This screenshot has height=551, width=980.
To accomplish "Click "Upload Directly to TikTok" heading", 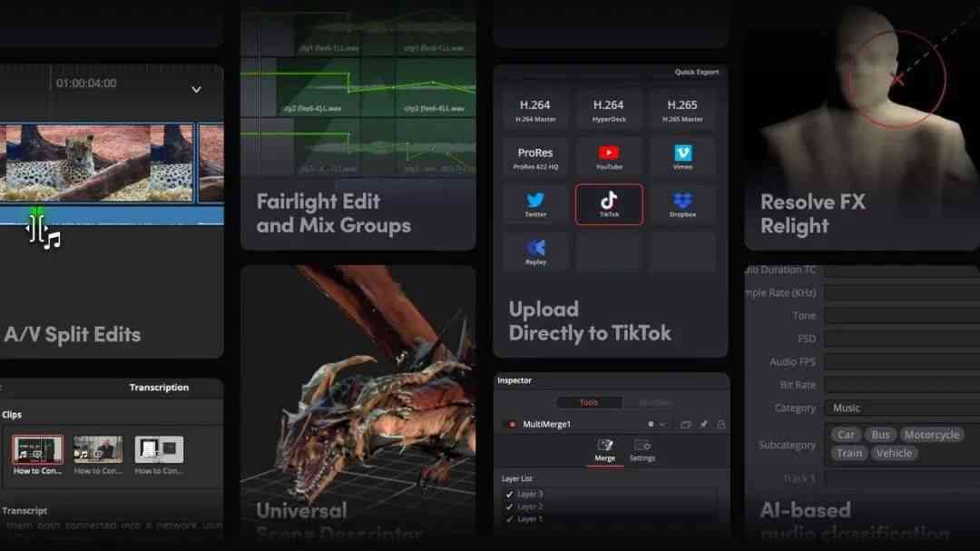I will (590, 320).
